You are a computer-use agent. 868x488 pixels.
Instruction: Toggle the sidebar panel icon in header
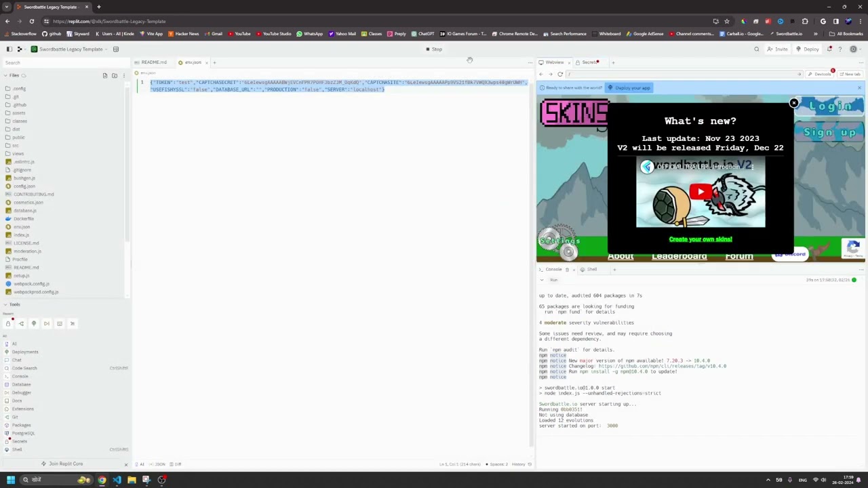9,49
